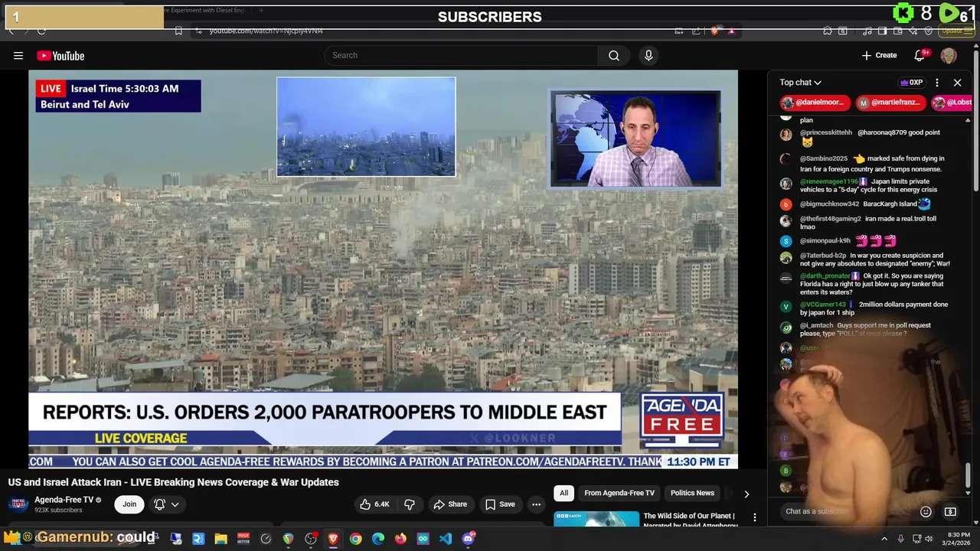Click the Create button
This screenshot has width=980, height=551.
tap(879, 55)
